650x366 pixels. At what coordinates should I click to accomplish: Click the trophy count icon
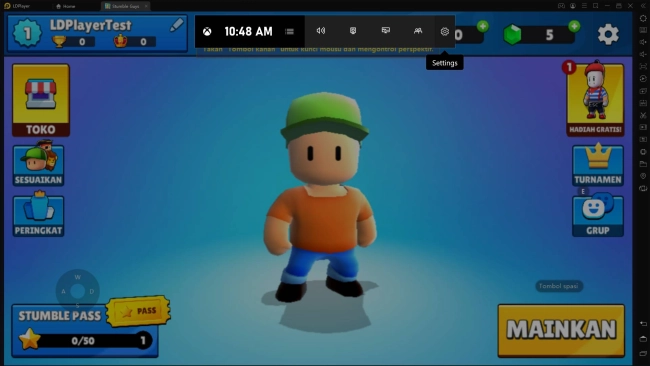pyautogui.click(x=59, y=41)
